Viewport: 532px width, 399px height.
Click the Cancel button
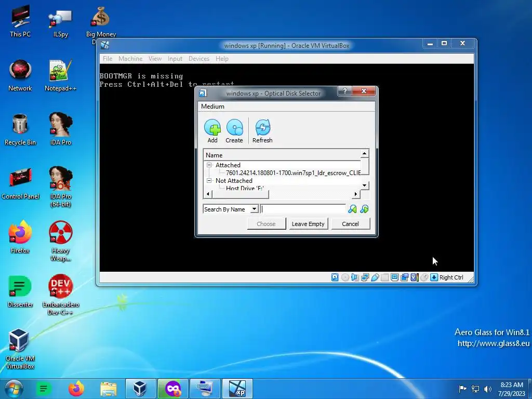click(x=350, y=223)
